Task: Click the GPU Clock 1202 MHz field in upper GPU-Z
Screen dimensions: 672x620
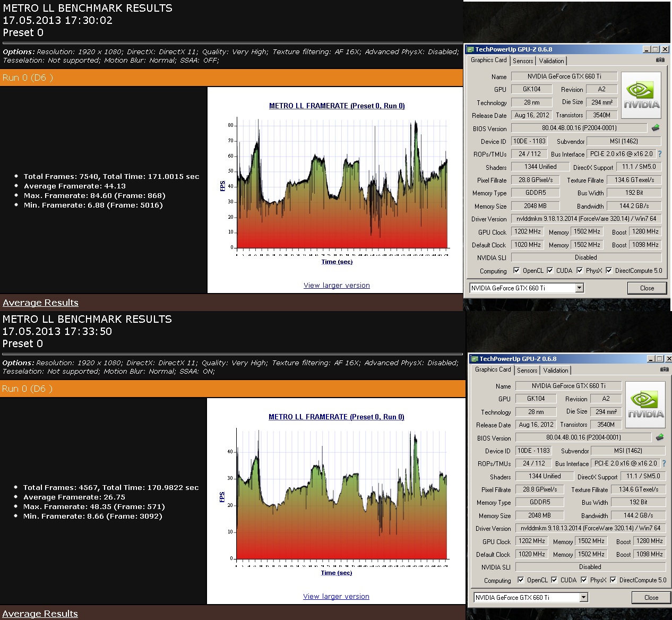Action: [527, 231]
